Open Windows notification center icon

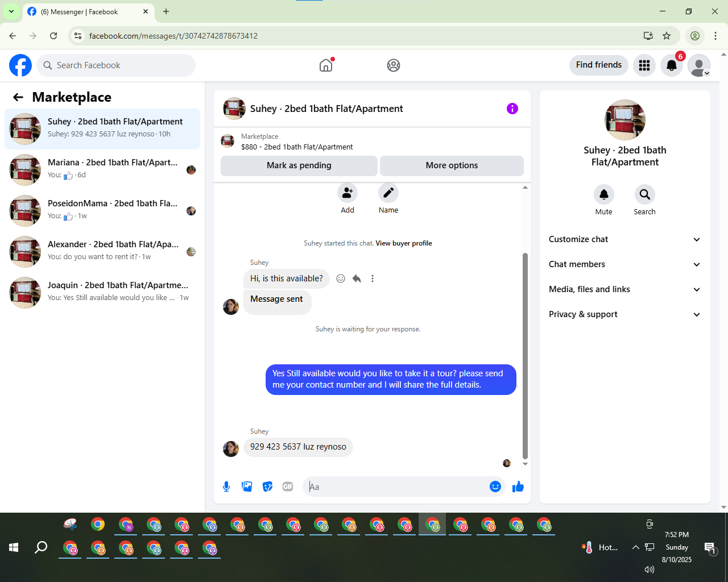coord(710,548)
